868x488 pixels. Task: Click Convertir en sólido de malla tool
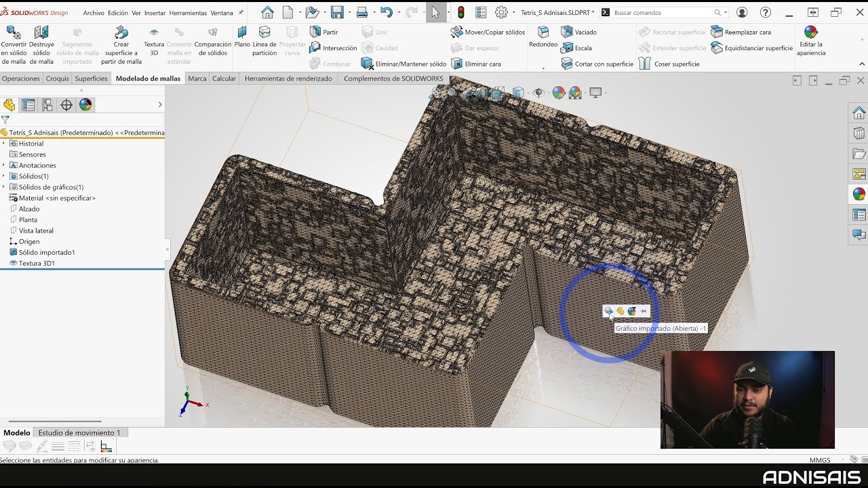(x=14, y=45)
